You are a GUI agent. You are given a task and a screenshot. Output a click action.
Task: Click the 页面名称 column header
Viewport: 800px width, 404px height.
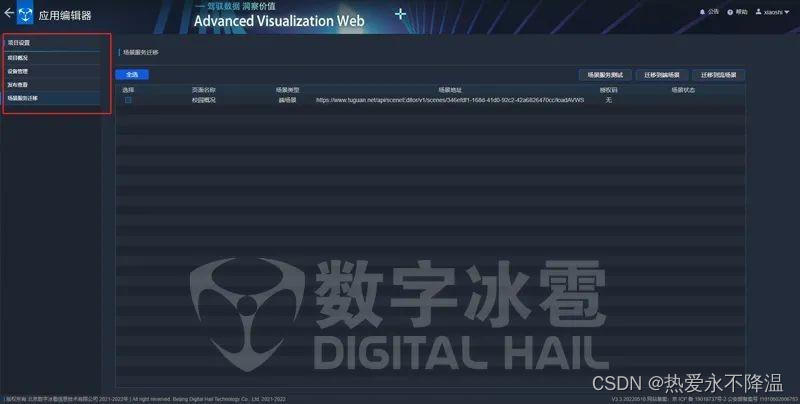coord(204,90)
